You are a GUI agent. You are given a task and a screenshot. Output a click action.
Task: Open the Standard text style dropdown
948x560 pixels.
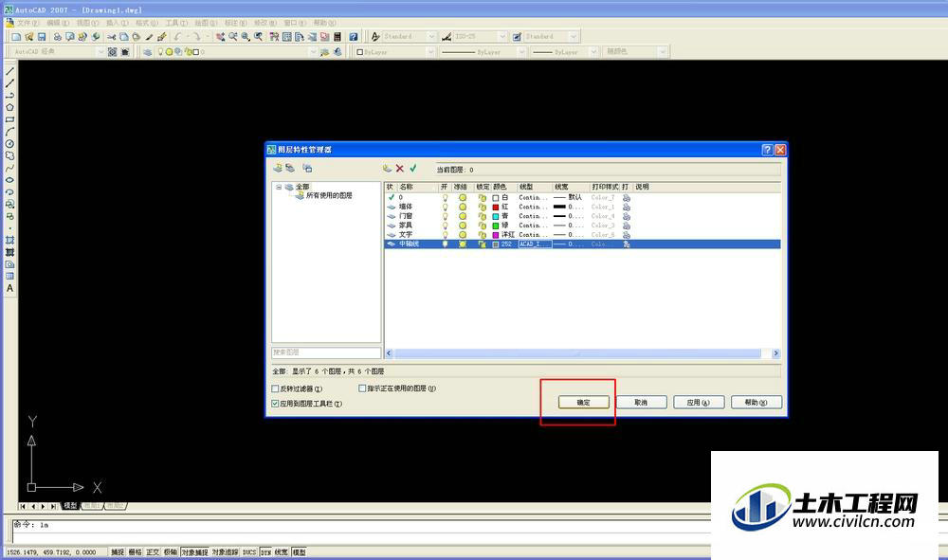click(431, 37)
